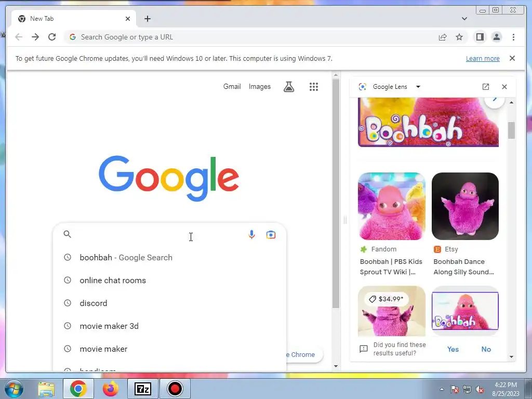
Task: Click the main page vertical scrollbar
Action: click(x=336, y=193)
